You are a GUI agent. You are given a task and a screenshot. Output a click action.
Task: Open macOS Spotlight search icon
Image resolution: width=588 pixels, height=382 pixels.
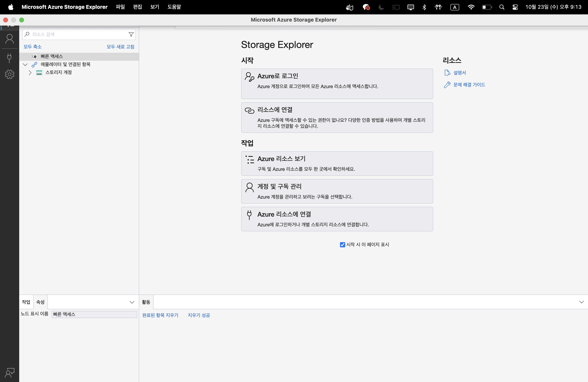click(502, 7)
